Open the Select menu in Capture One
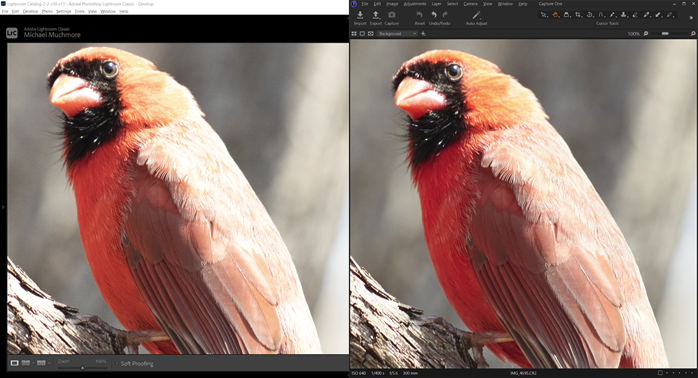698x378 pixels. [453, 4]
